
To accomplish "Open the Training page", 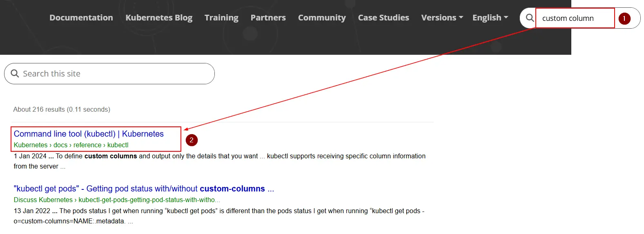I will 221,18.
